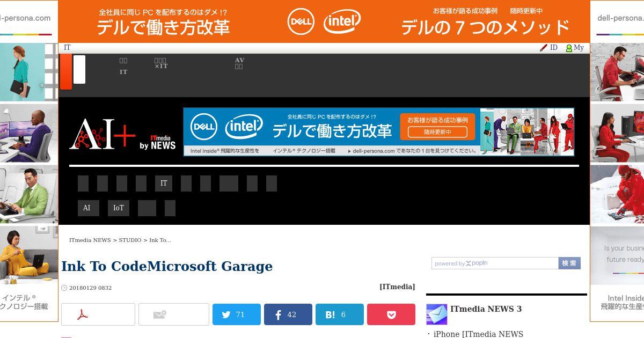Save to Pocket red button
The height and width of the screenshot is (338, 644).
pos(391,314)
